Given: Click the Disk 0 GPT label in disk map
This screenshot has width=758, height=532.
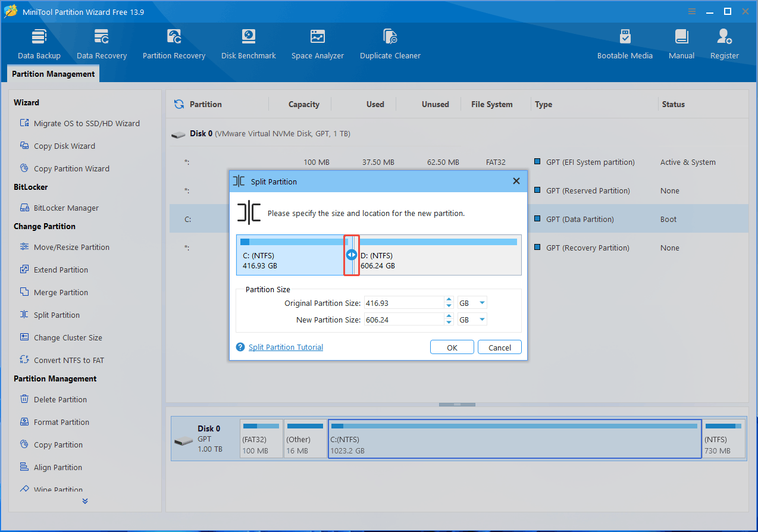Looking at the screenshot, I should (x=204, y=439).
